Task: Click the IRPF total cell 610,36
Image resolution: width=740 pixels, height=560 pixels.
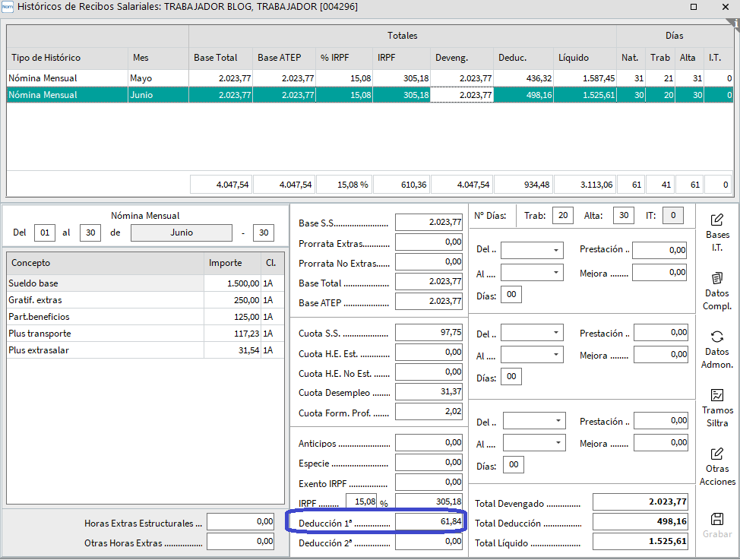Action: [401, 185]
